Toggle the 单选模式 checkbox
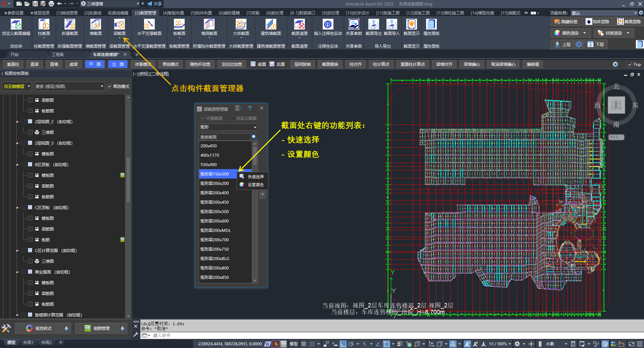 [109, 86]
